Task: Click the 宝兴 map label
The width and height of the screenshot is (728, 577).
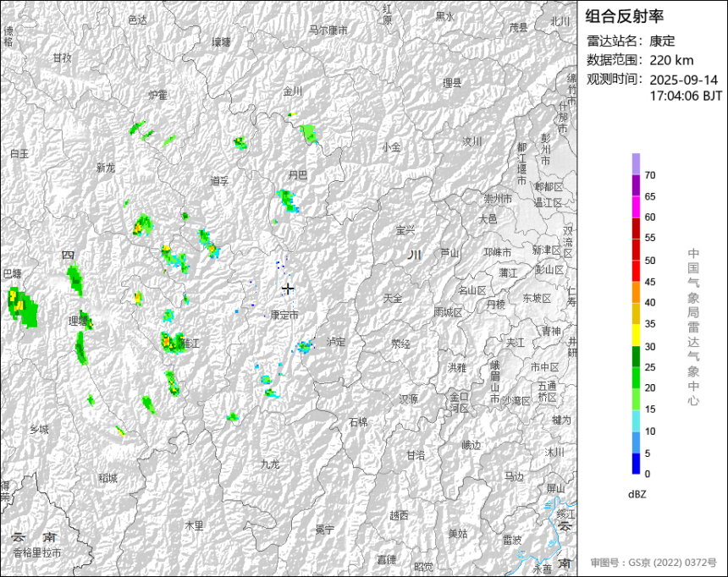Action: click(405, 230)
